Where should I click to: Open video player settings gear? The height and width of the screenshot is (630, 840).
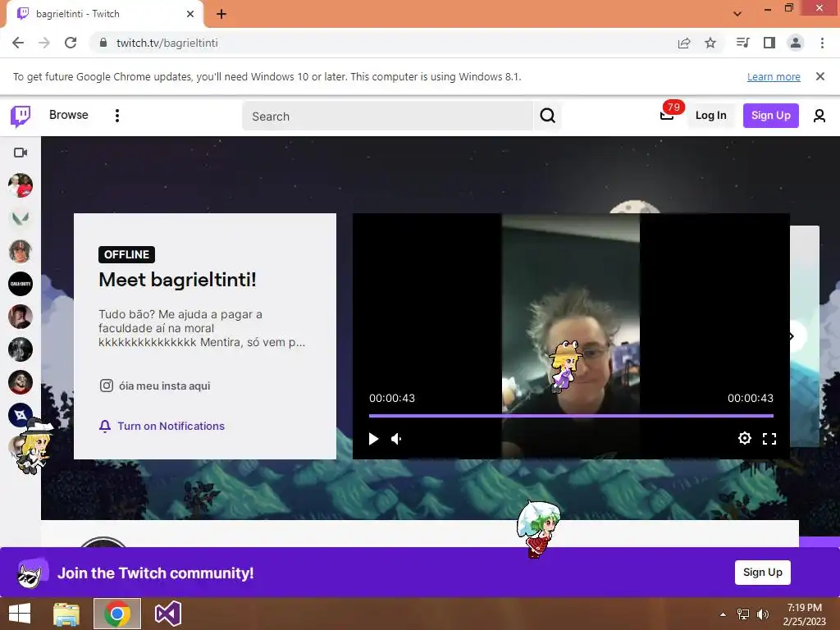744,438
